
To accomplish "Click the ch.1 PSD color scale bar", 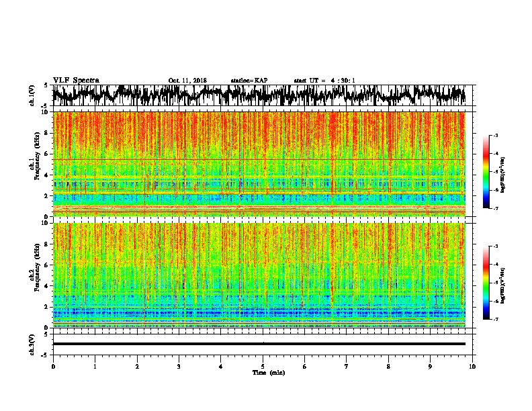I will [x=486, y=172].
